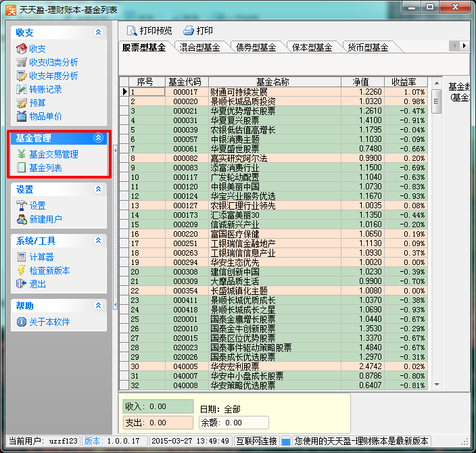Open the 基金交易管理 link
Screen dimensions: 476x453
[x=53, y=154]
